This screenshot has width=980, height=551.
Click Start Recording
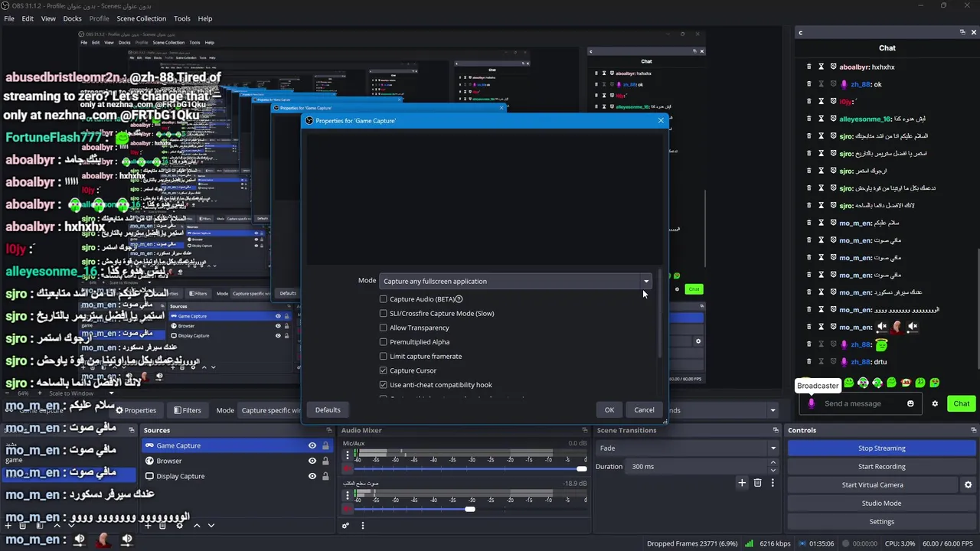coord(881,466)
